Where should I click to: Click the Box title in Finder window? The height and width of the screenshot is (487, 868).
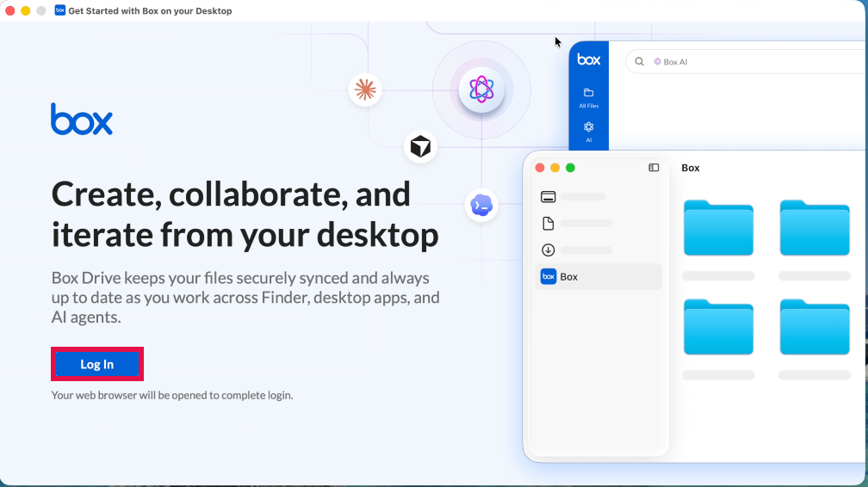[x=691, y=168]
